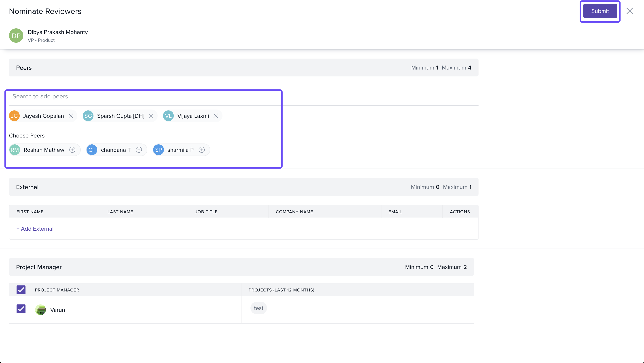
Task: Remove Sparsh Gupta [DH] peer chip
Action: [x=151, y=116]
